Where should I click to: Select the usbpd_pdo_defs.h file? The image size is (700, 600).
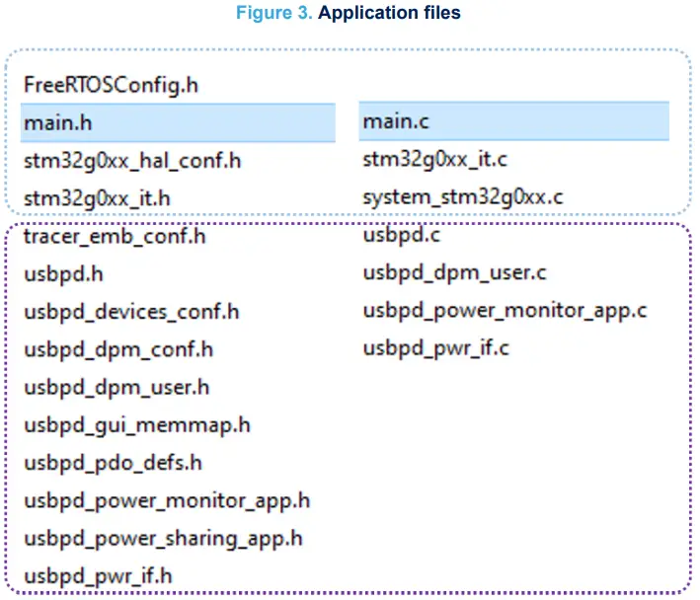click(x=114, y=463)
